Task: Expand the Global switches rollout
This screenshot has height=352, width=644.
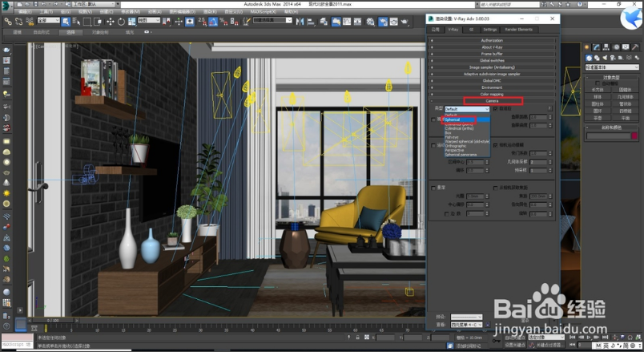Action: point(492,60)
